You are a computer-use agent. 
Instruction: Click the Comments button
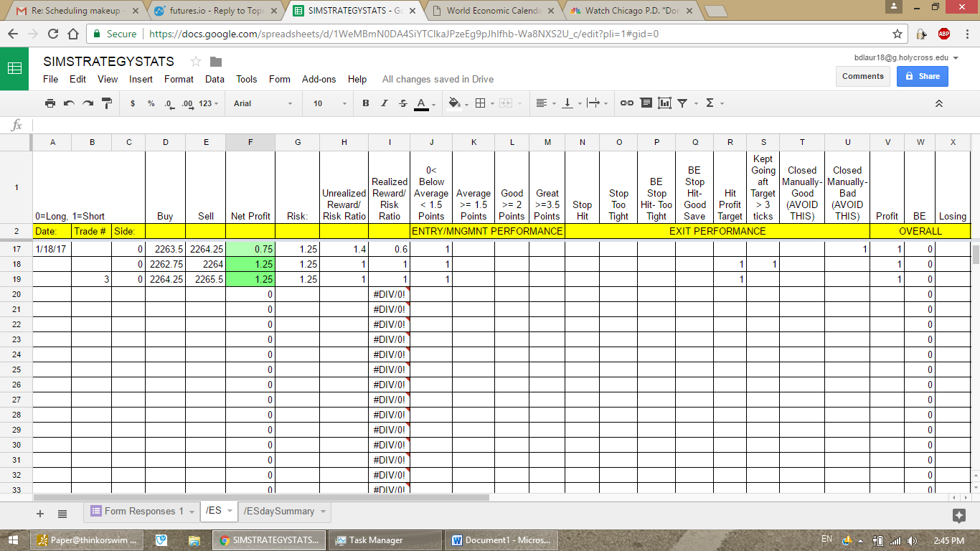tap(862, 76)
